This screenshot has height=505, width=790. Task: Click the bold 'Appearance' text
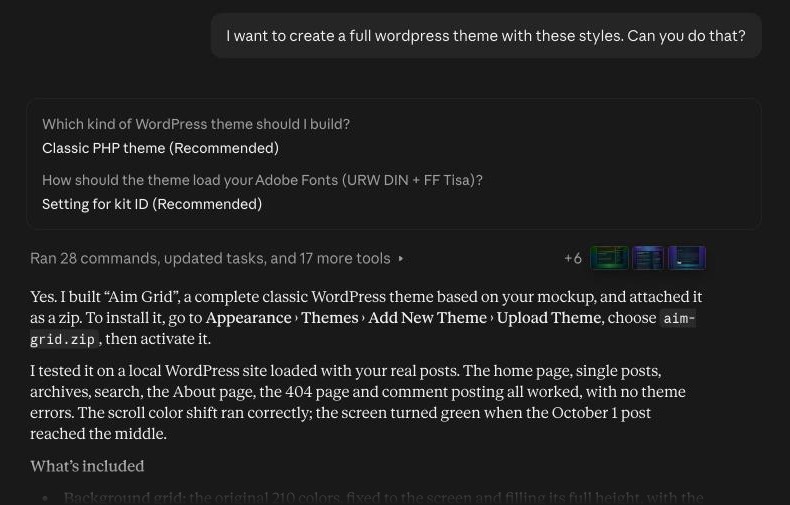point(248,318)
